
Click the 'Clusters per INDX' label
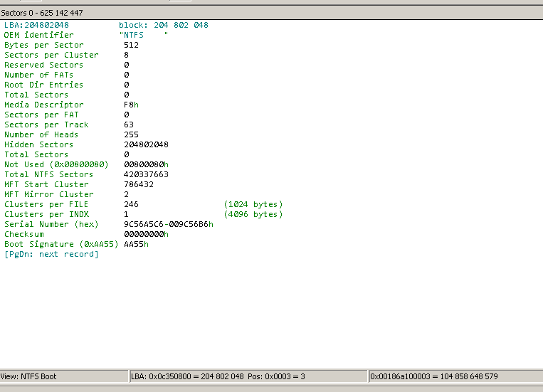[46, 214]
